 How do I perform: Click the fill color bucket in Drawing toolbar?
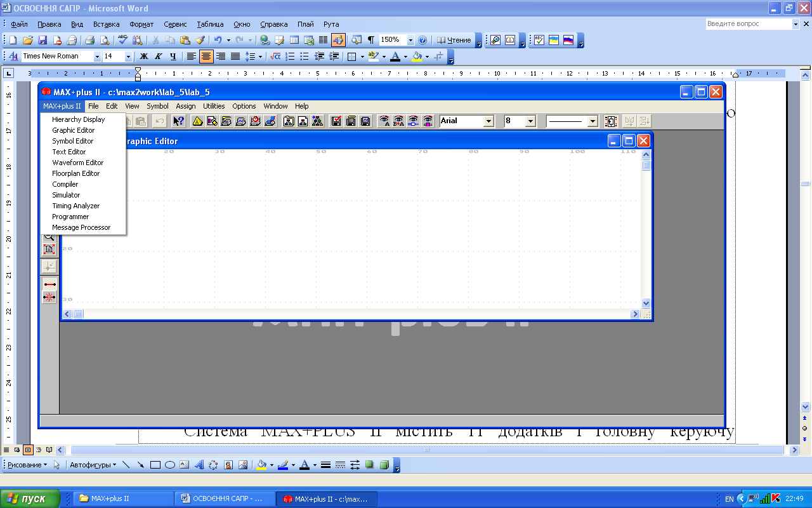coord(261,465)
